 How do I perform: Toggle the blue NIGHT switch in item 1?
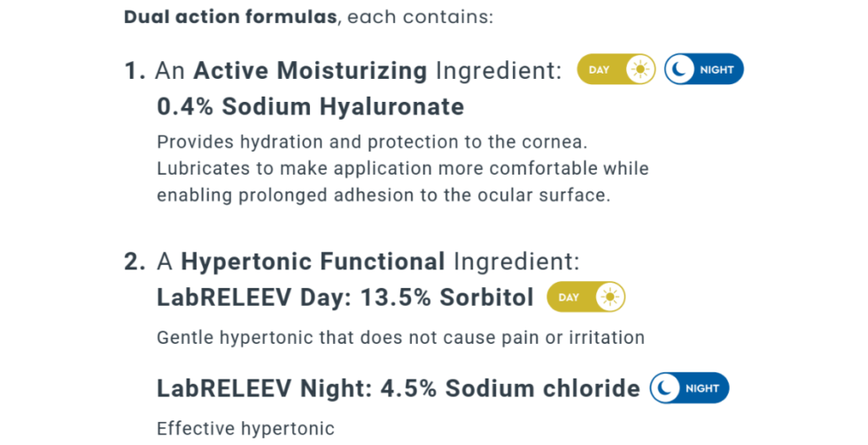point(704,69)
